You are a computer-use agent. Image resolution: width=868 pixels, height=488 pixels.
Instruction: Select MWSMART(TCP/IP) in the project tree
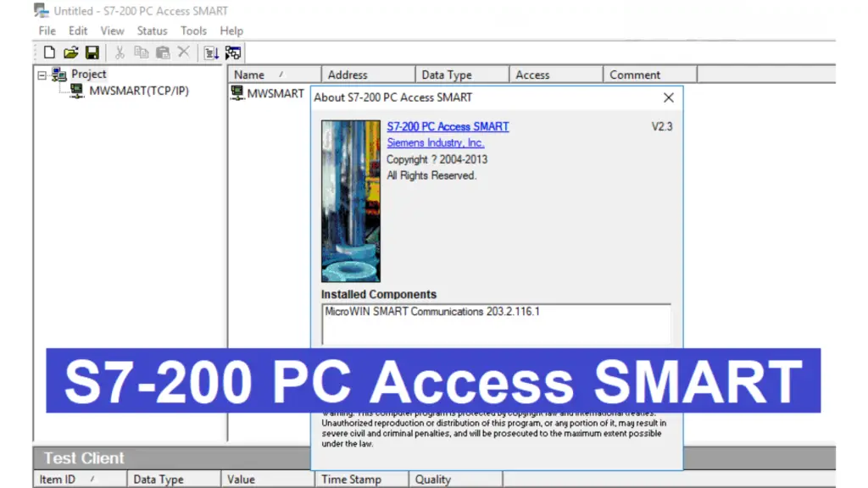click(138, 91)
